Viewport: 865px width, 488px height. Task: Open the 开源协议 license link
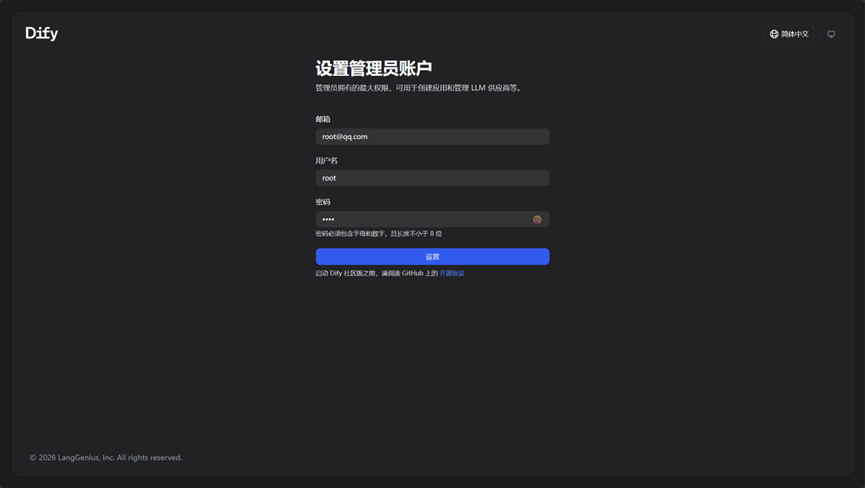click(452, 274)
